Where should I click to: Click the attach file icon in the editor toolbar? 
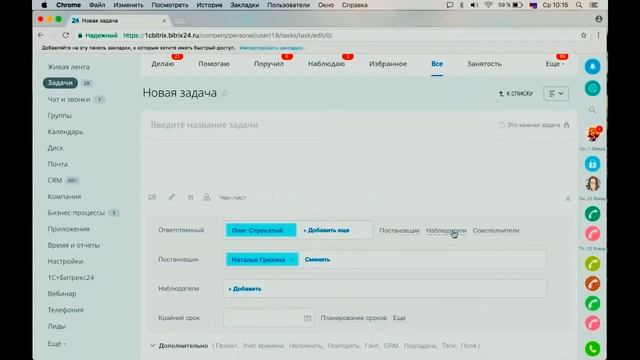point(152,197)
